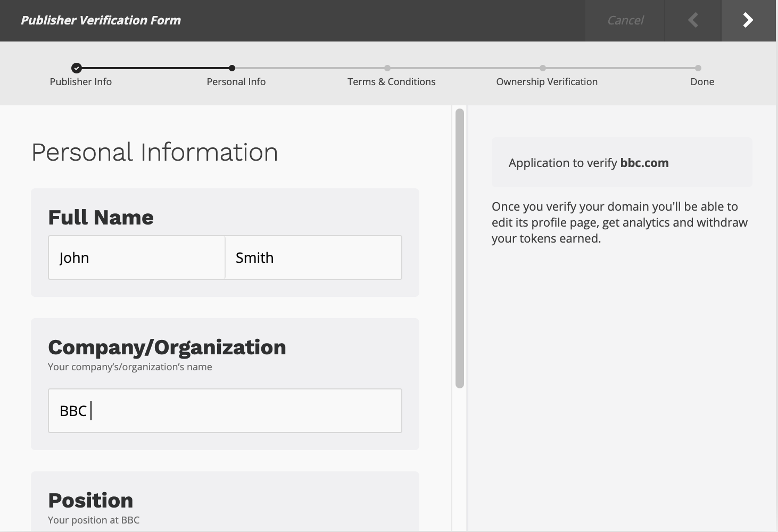This screenshot has height=532, width=778.
Task: Focus the first name field containing John
Action: pos(137,257)
